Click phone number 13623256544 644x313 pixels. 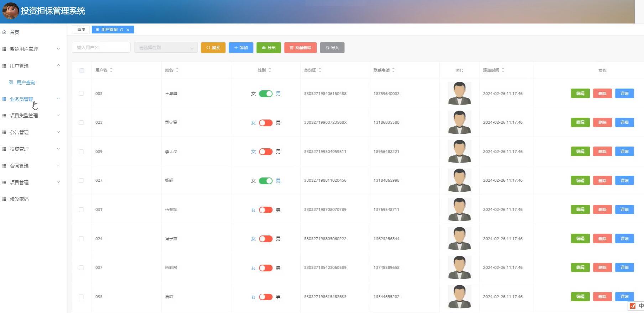[x=386, y=239]
